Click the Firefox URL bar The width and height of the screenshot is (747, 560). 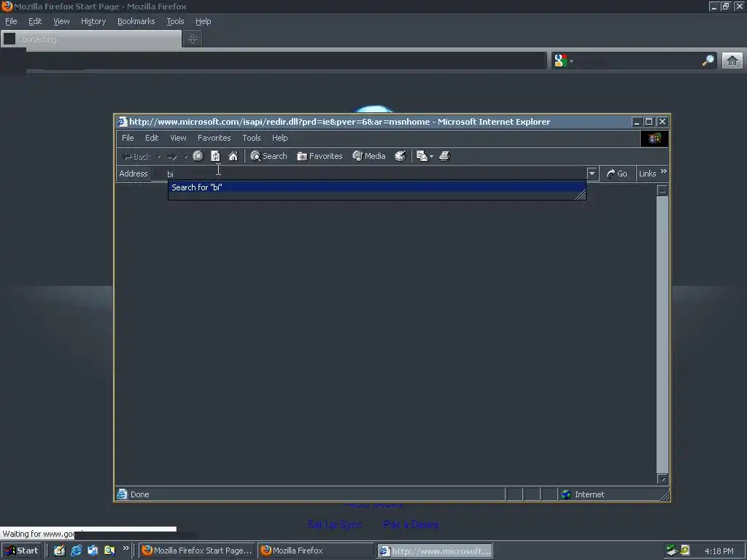tap(286, 61)
